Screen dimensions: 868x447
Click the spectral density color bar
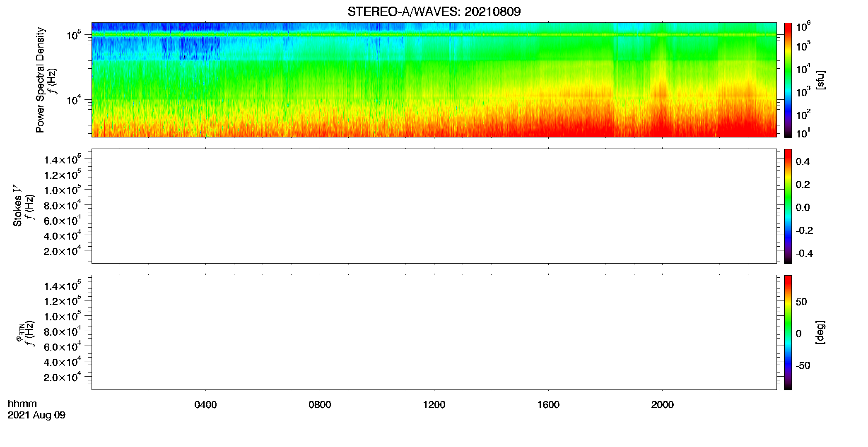(x=788, y=79)
